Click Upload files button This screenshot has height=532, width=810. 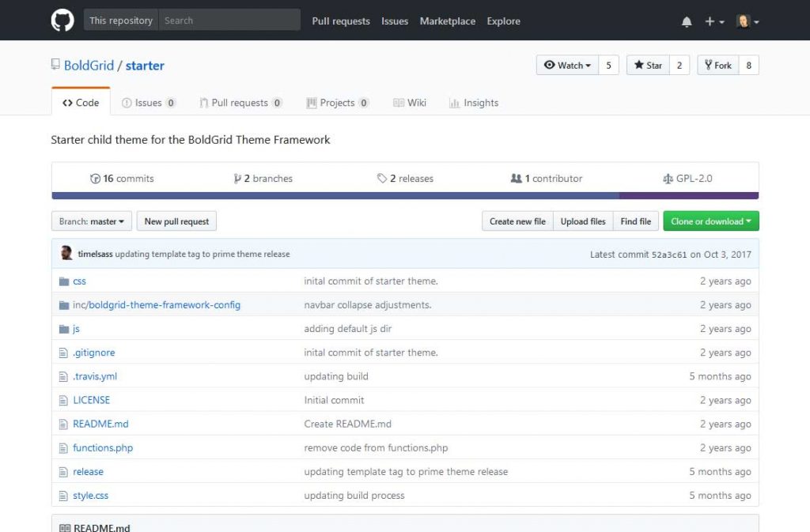(x=583, y=221)
